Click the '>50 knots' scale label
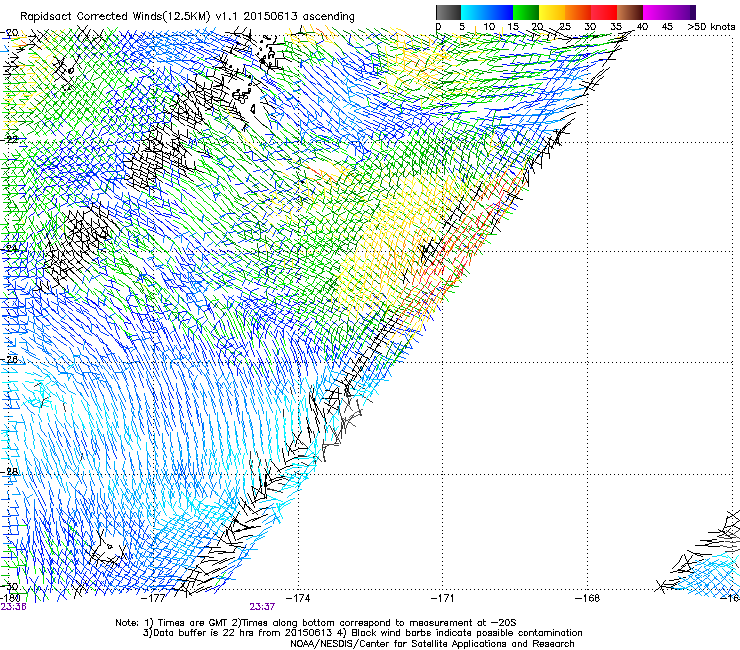The height and width of the screenshot is (650, 740). (711, 26)
